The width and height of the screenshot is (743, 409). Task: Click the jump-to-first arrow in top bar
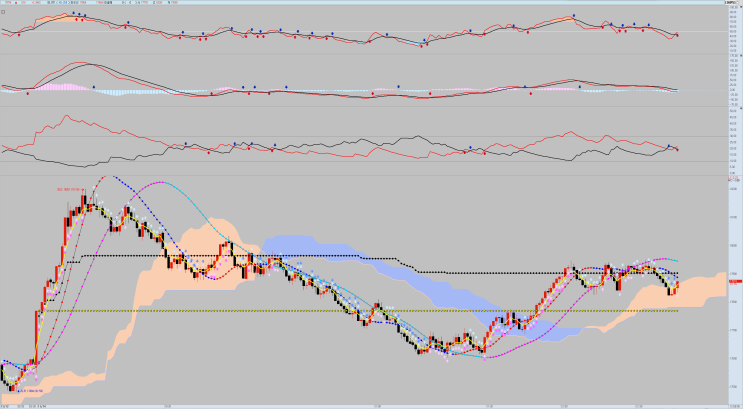coord(123,2)
